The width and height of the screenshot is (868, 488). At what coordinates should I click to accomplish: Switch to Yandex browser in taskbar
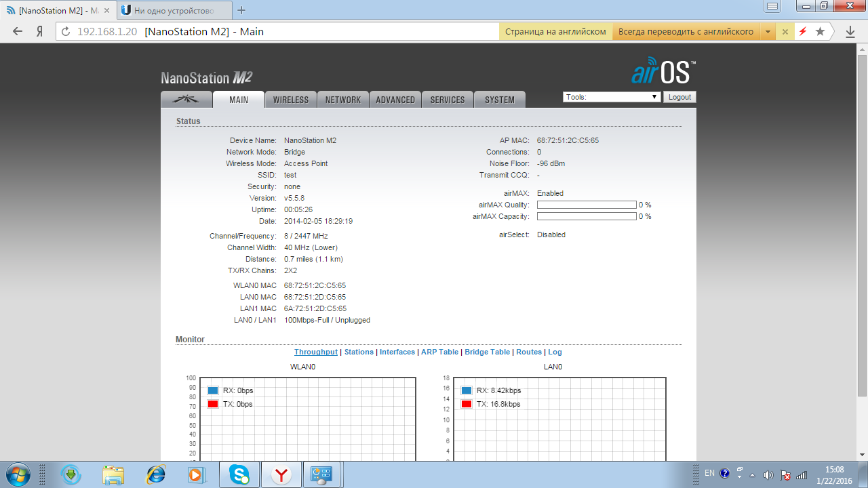click(x=281, y=474)
